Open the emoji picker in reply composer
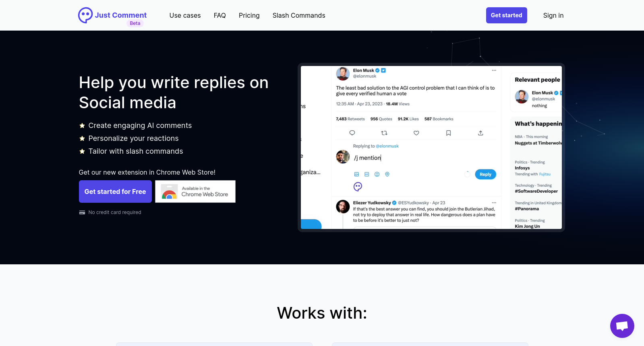The width and height of the screenshot is (644, 346). 377,174
